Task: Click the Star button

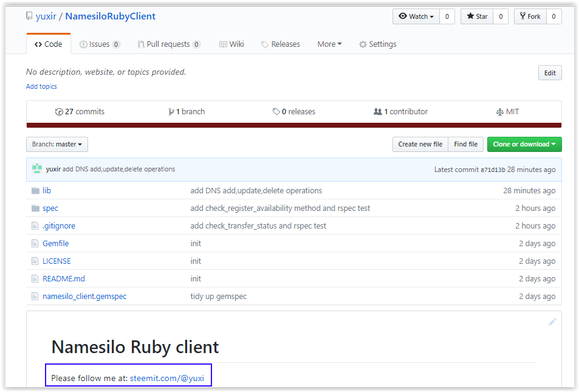Action: coord(477,16)
